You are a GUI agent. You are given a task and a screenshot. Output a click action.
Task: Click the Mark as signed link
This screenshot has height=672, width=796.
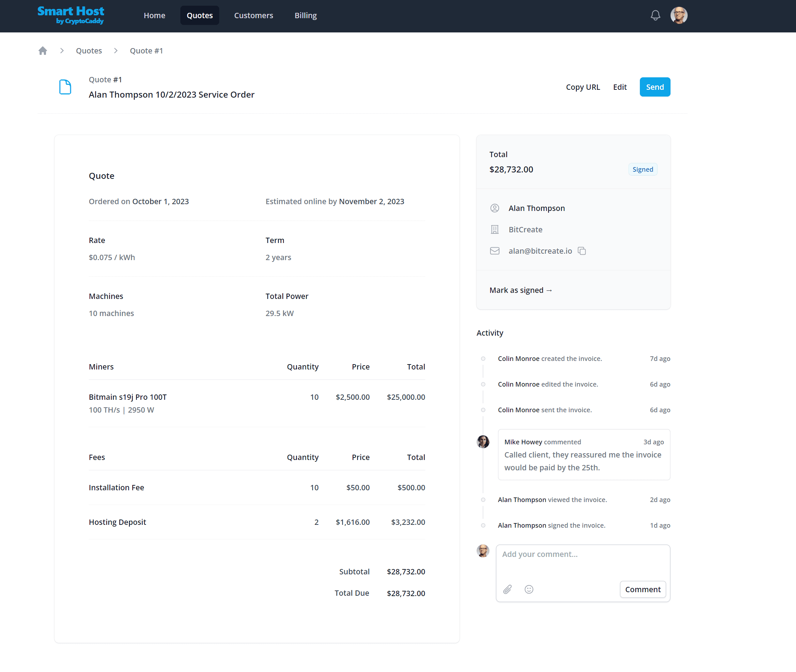520,290
